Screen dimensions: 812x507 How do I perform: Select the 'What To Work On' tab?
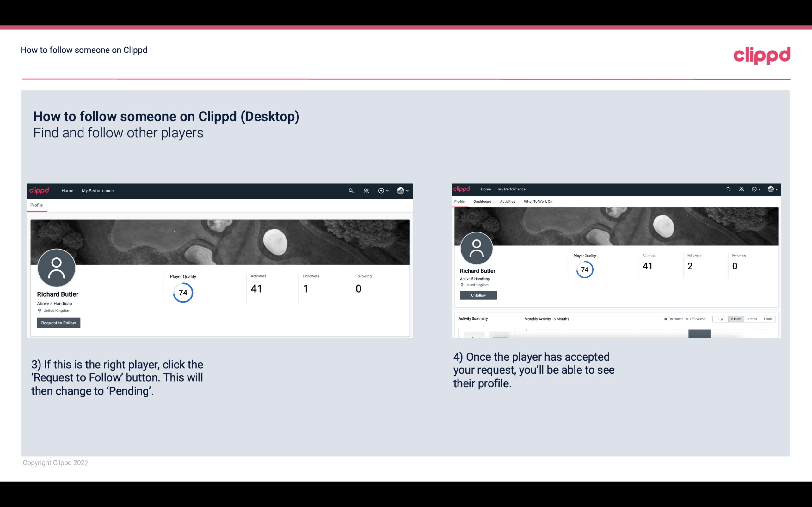[x=538, y=202]
